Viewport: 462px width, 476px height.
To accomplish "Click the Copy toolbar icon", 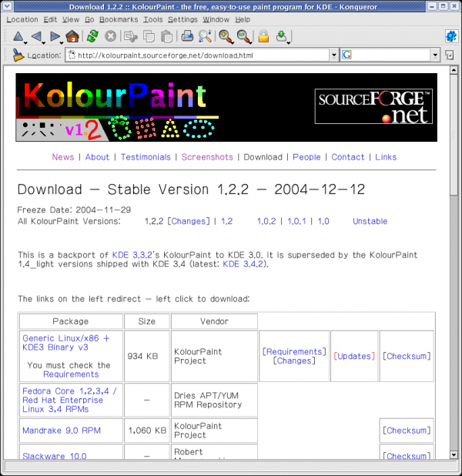I will coord(149,36).
